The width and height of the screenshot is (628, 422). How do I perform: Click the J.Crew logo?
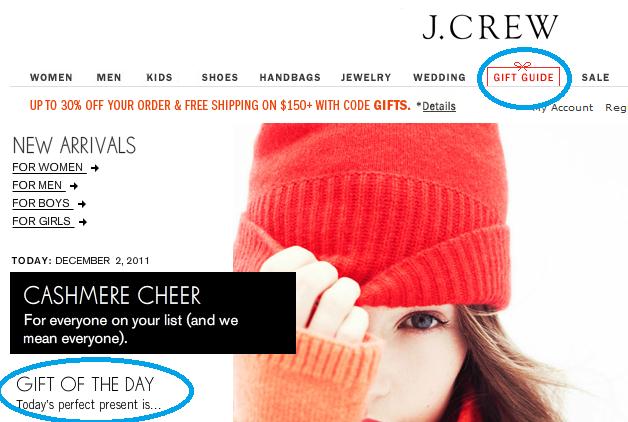coord(490,27)
